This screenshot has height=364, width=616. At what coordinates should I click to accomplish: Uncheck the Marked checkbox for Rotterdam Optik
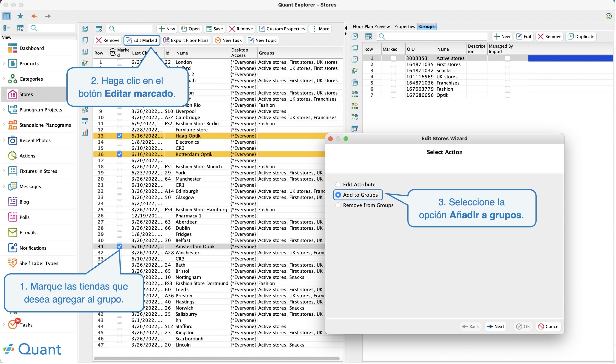[x=120, y=154]
